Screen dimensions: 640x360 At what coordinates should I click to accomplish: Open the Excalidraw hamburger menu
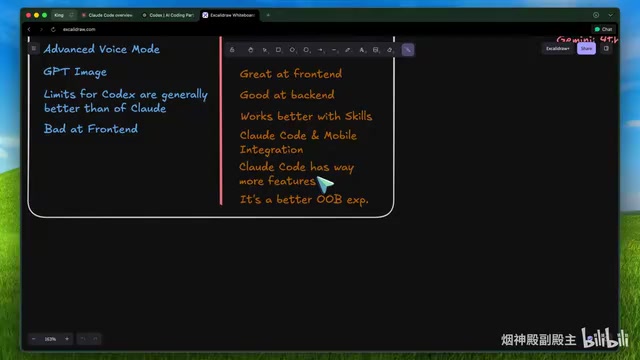click(34, 49)
